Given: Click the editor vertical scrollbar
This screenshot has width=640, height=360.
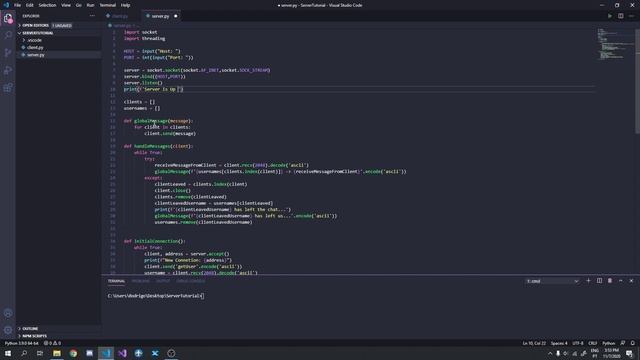Looking at the screenshot, I should pos(637,80).
